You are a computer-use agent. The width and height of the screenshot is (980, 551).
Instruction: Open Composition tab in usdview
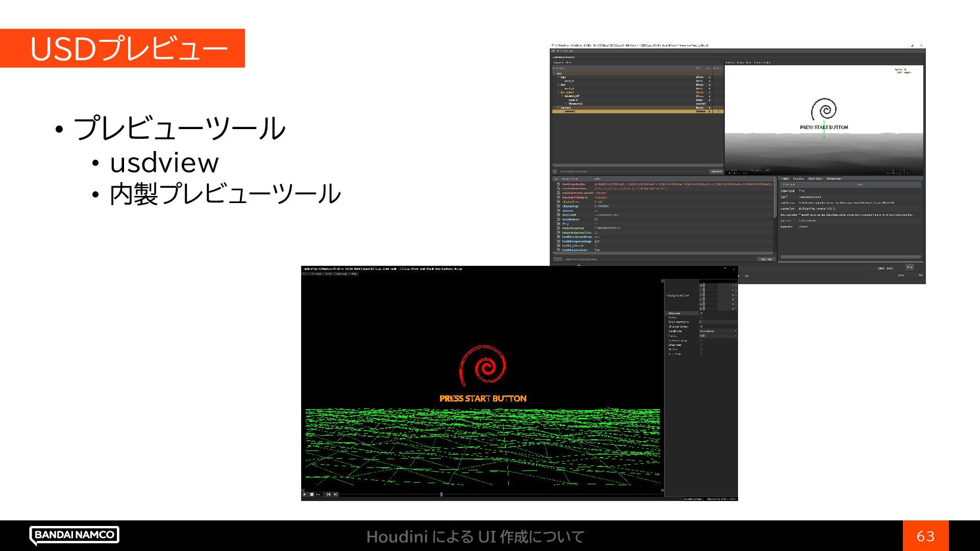pos(834,179)
